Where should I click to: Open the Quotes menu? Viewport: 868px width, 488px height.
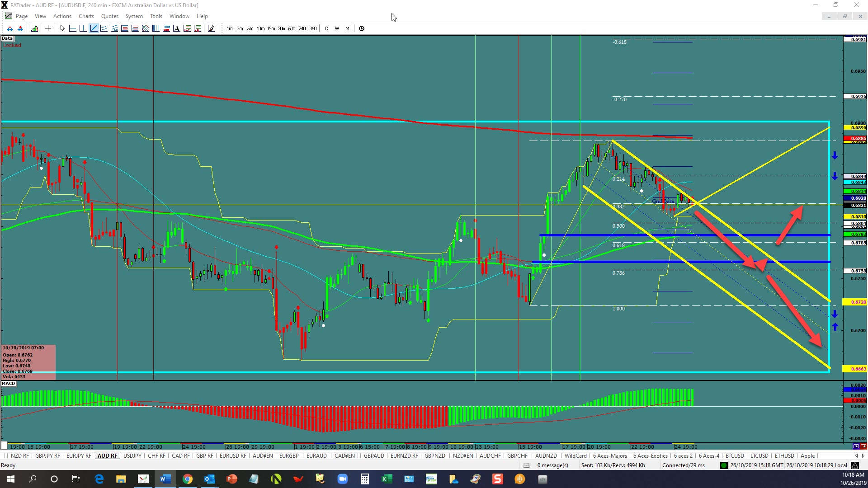pos(110,16)
